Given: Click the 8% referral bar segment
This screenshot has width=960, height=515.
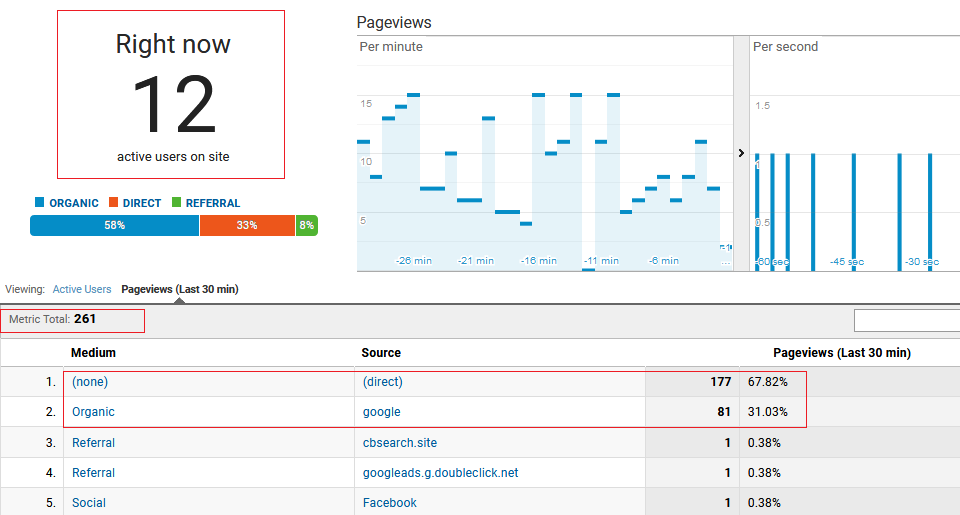Looking at the screenshot, I should tap(306, 226).
